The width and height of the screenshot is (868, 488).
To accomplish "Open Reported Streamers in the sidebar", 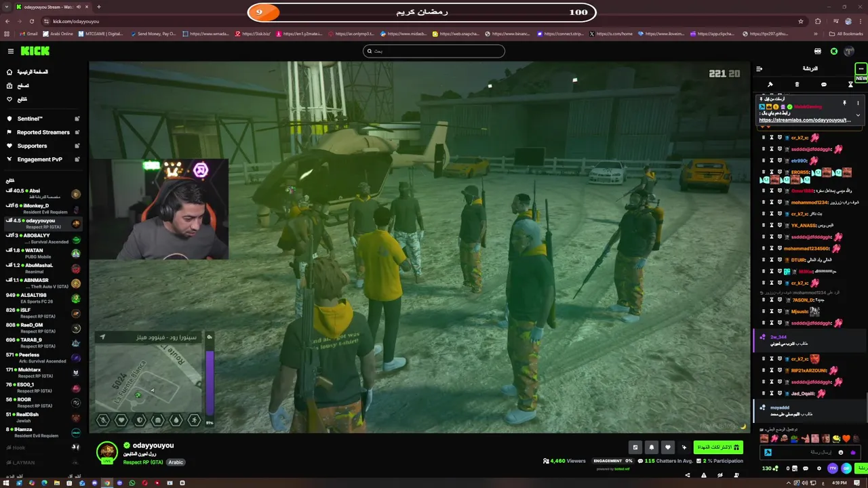I will 42,132.
